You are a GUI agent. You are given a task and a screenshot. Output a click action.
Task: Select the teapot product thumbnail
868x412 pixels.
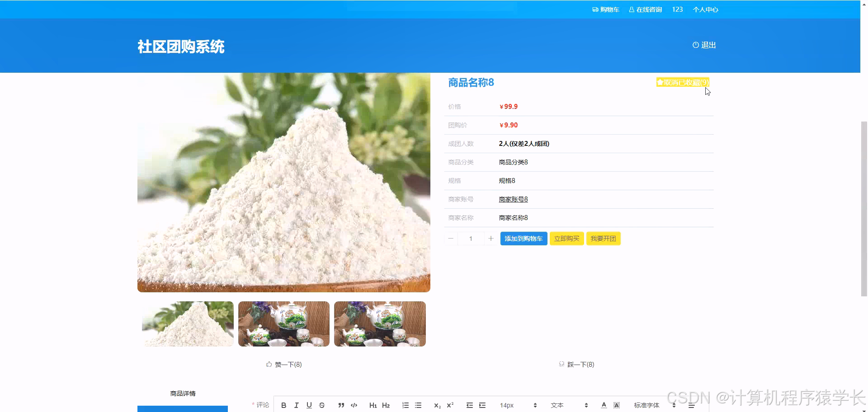click(283, 323)
